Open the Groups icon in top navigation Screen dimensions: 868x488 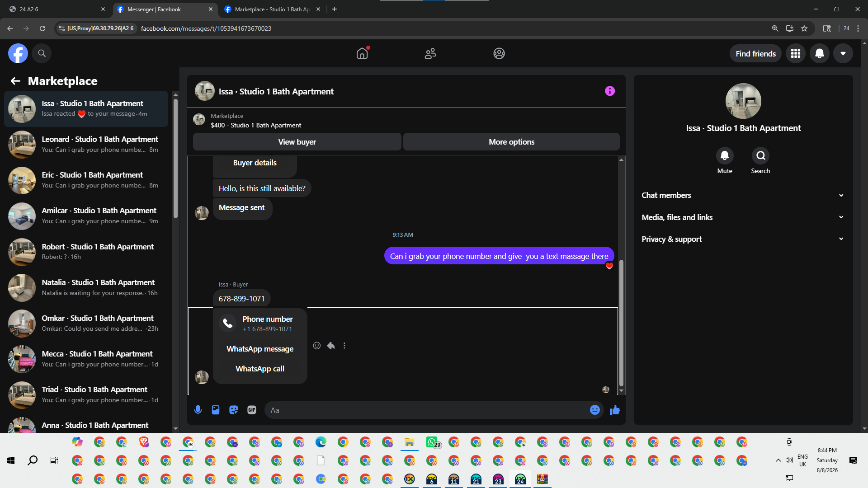(x=499, y=53)
